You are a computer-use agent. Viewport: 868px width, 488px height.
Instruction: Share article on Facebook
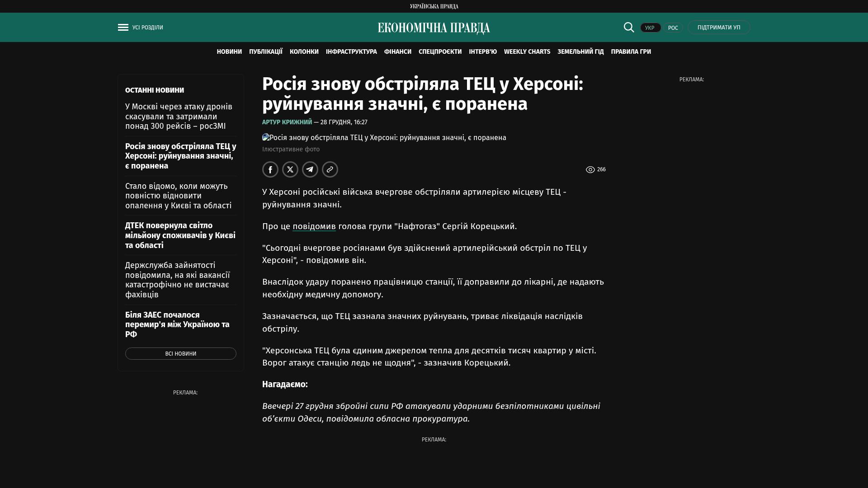click(x=270, y=169)
